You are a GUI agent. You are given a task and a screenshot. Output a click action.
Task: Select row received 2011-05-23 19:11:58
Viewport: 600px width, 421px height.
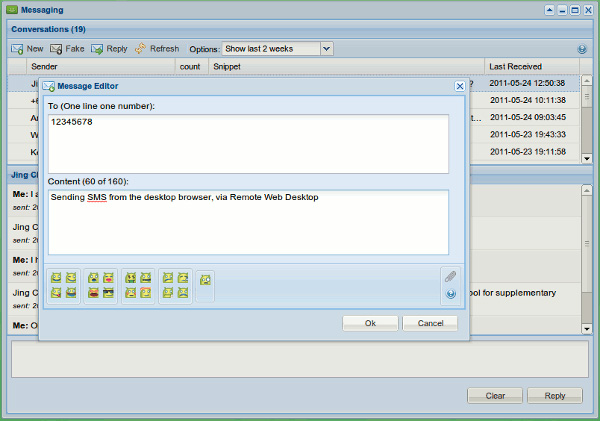pos(294,152)
